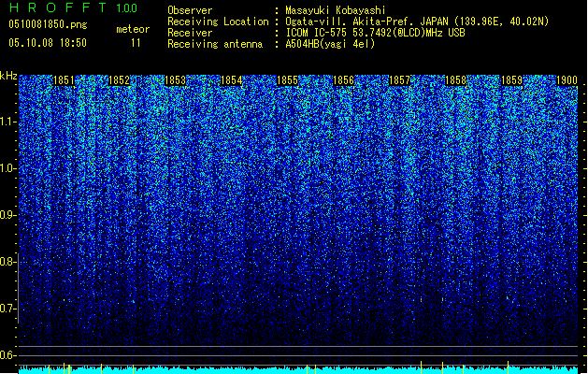Click the meteor count 11
This screenshot has height=374, width=588.
click(136, 43)
